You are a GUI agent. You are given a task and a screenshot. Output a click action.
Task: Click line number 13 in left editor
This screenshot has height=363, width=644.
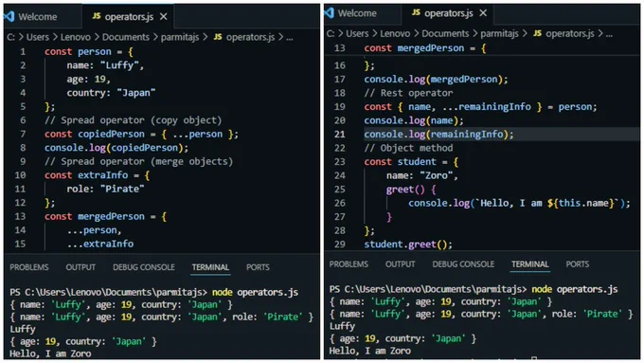pos(21,216)
